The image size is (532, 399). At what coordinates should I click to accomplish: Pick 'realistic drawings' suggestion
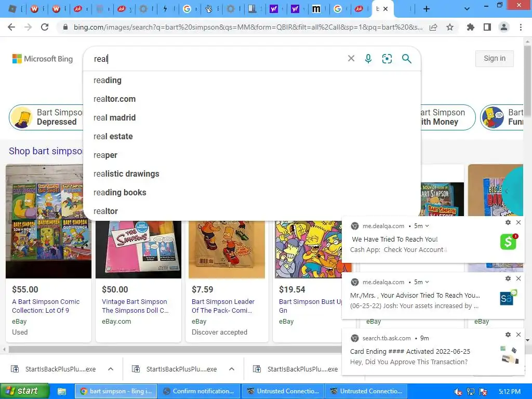coord(252,174)
